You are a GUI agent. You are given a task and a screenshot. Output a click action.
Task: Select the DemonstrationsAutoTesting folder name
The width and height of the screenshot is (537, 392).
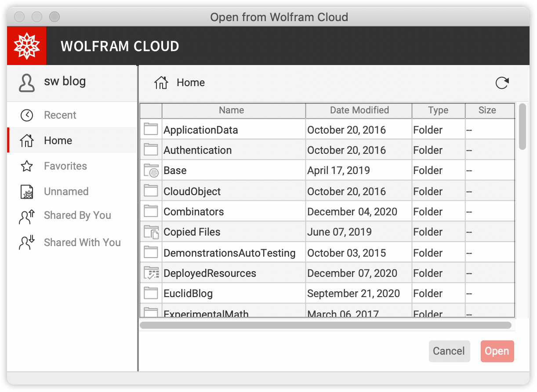pyautogui.click(x=229, y=253)
